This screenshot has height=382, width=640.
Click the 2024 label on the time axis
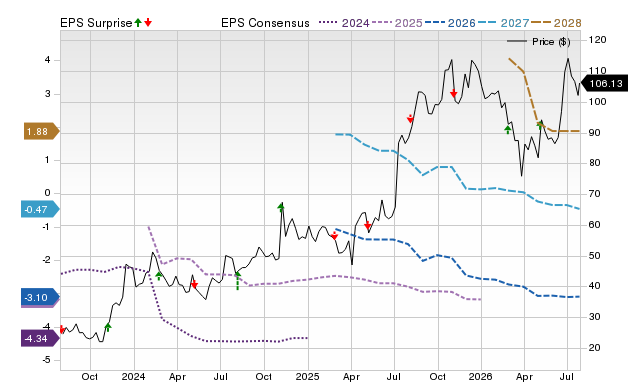[133, 376]
